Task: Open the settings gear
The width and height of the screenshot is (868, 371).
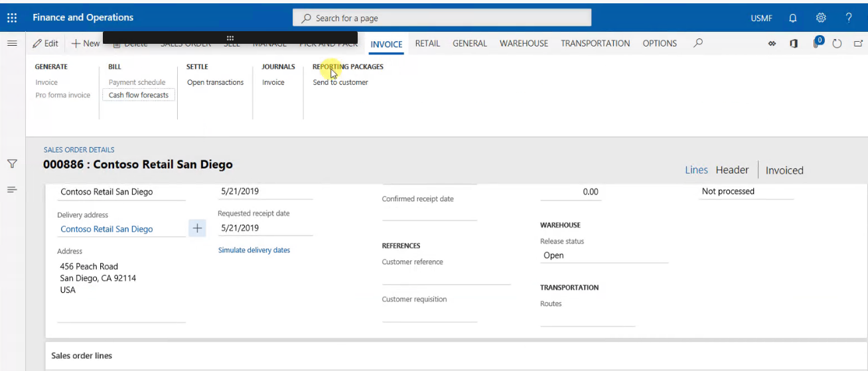Action: (x=821, y=18)
